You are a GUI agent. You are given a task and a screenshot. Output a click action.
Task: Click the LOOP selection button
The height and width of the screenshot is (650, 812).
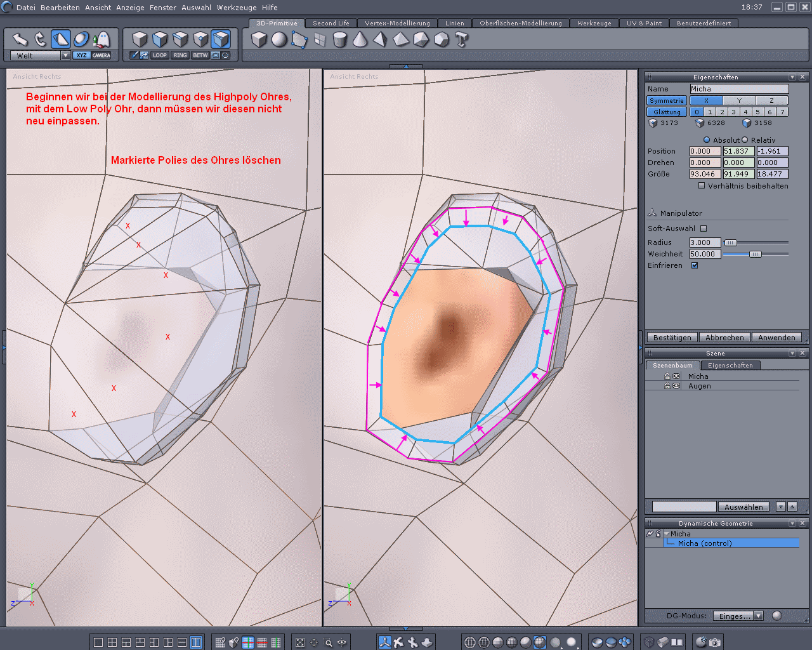point(160,55)
